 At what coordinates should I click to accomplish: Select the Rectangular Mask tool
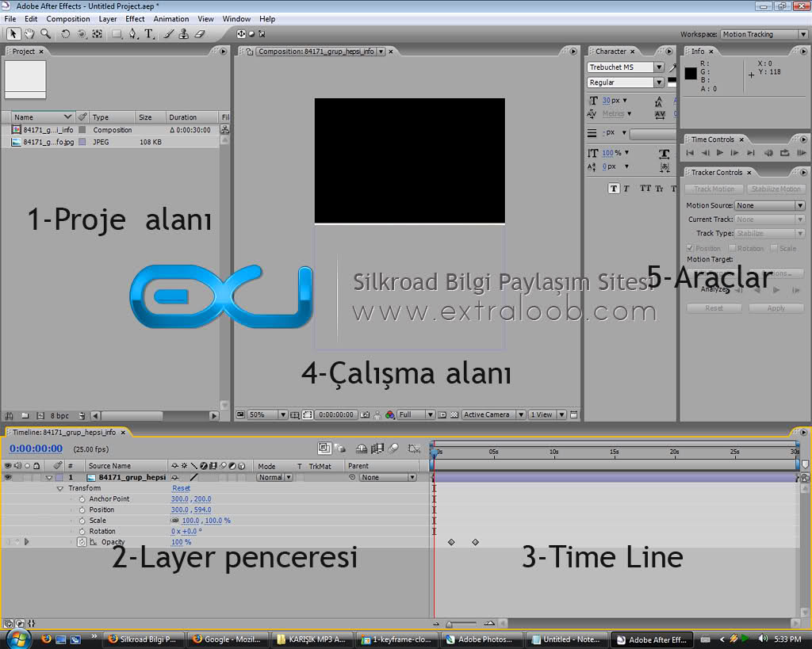(117, 34)
